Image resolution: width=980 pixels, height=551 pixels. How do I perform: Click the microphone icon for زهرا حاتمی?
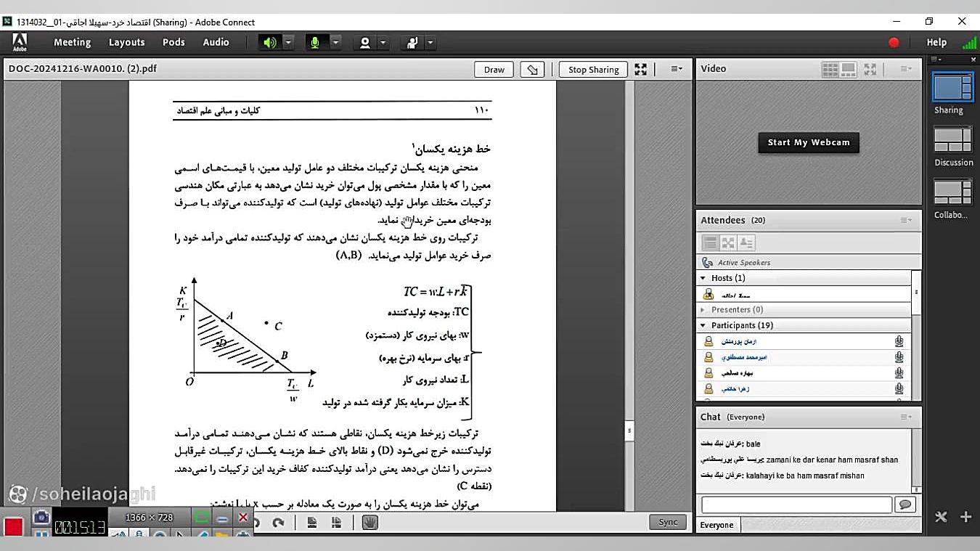(899, 389)
